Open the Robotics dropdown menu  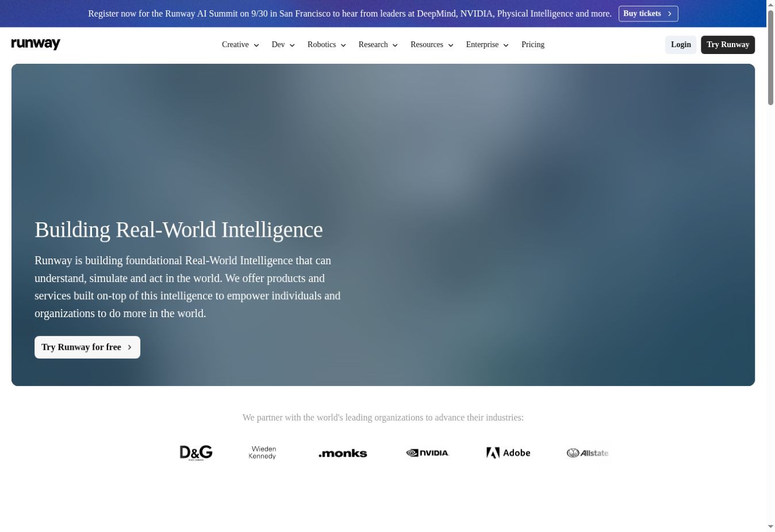pyautogui.click(x=327, y=45)
